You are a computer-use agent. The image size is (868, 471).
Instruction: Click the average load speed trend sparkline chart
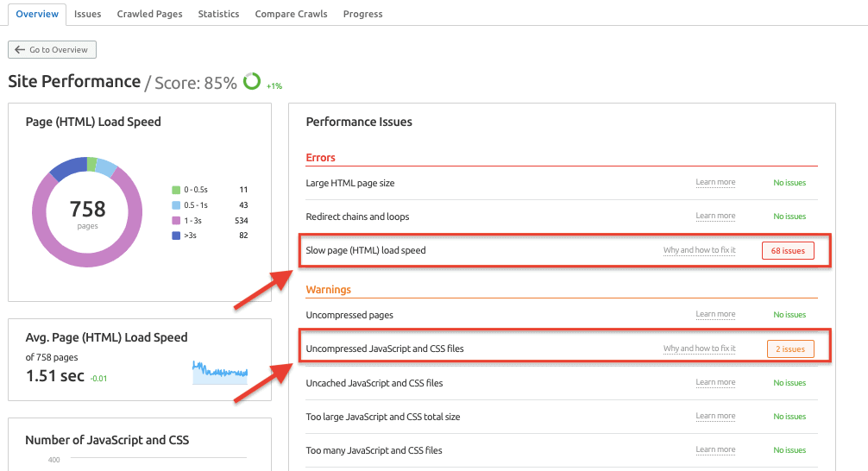(220, 373)
